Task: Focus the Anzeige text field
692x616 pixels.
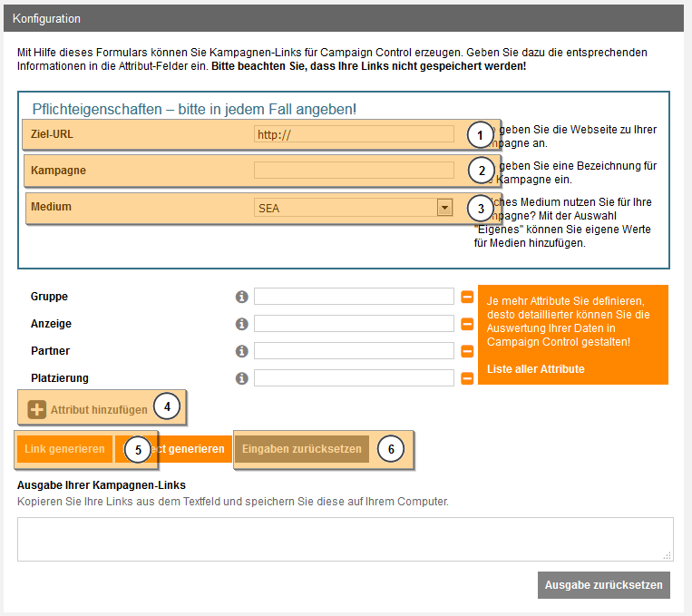Action: [354, 324]
